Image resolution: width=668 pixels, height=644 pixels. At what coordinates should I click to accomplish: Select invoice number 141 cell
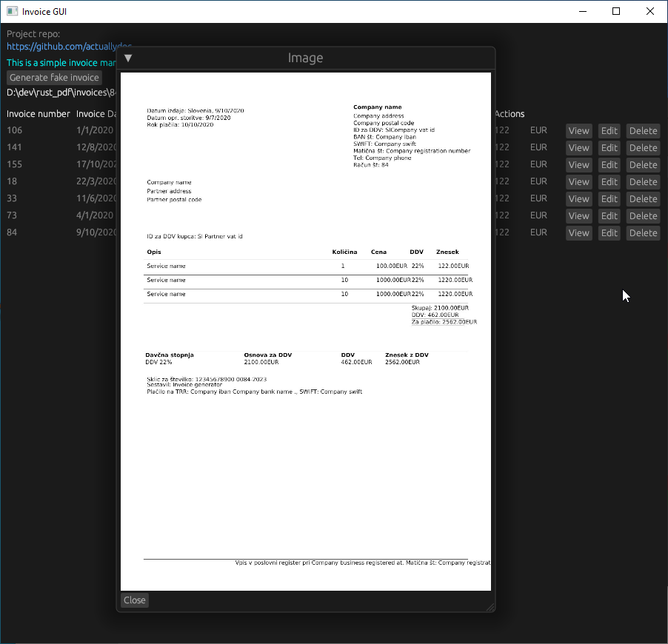(14, 147)
